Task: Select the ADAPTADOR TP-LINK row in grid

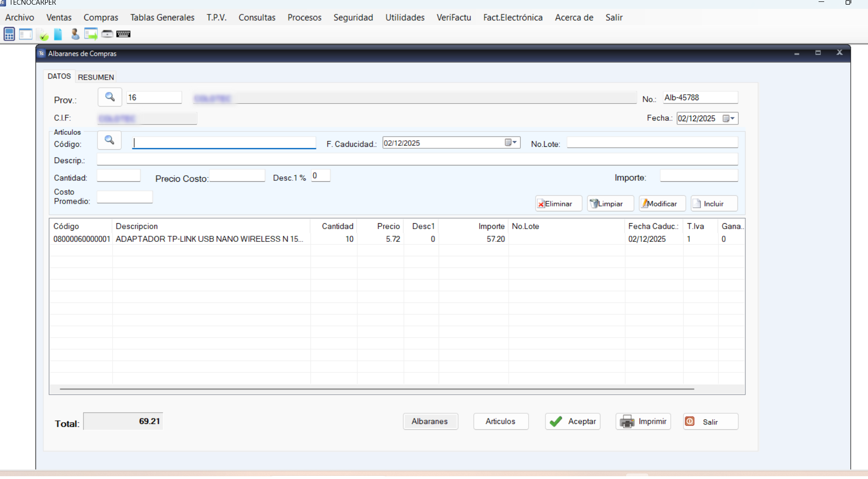Action: 210,239
